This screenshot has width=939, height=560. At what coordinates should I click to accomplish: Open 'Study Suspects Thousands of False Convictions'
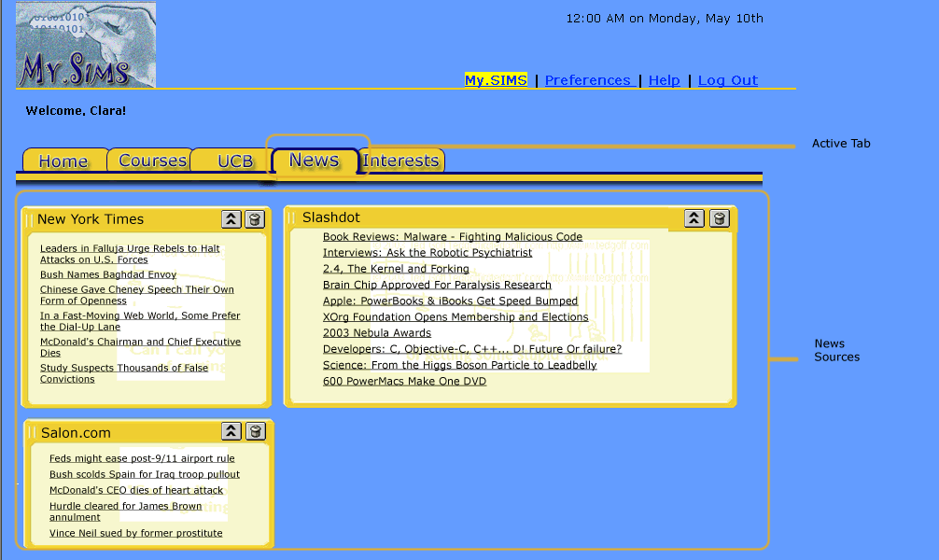124,373
